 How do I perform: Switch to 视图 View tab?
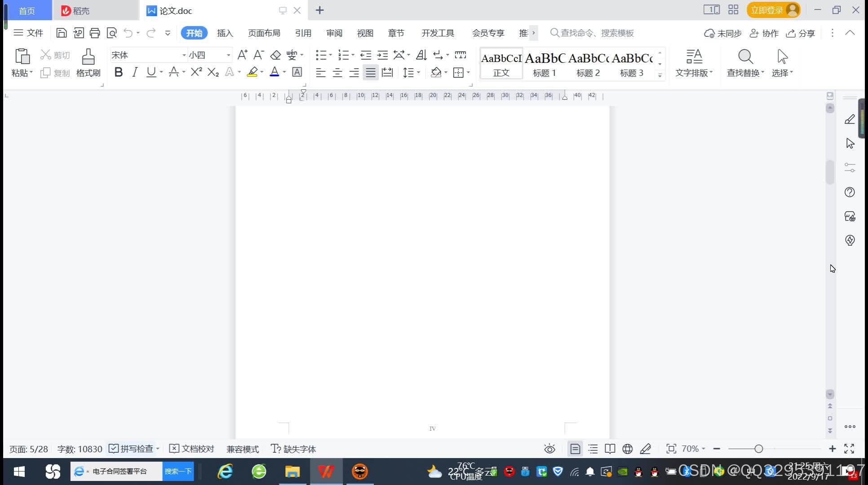(x=365, y=33)
